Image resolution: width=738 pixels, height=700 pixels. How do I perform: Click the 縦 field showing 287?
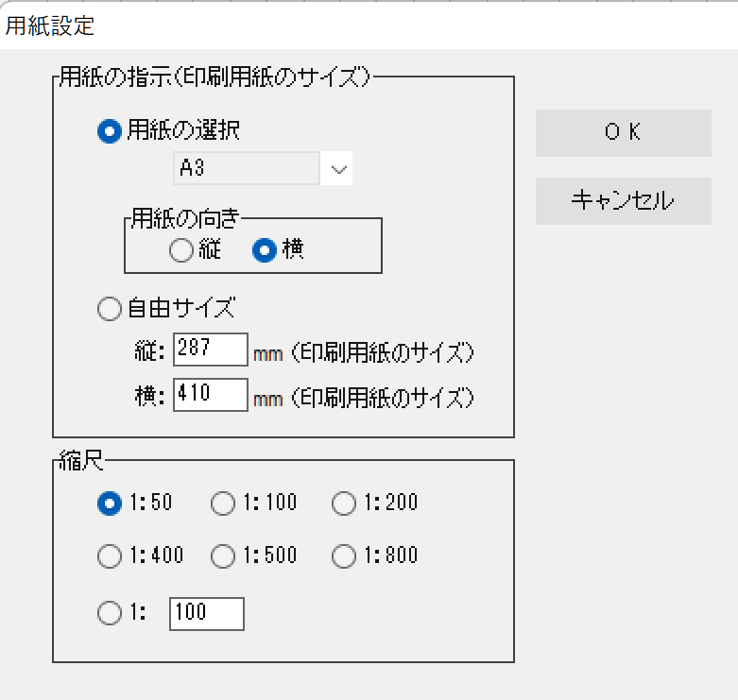[x=210, y=350]
